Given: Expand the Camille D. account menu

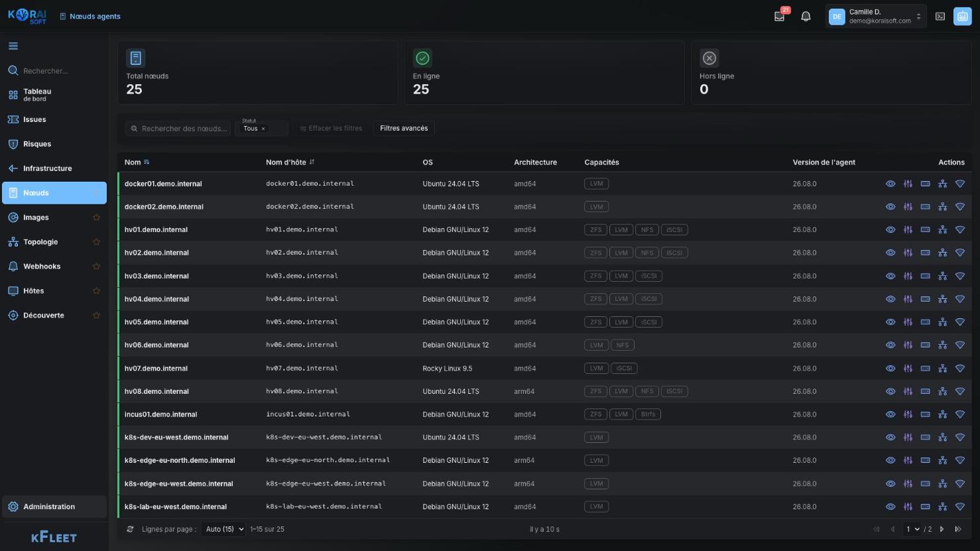Looking at the screenshot, I should click(x=875, y=17).
